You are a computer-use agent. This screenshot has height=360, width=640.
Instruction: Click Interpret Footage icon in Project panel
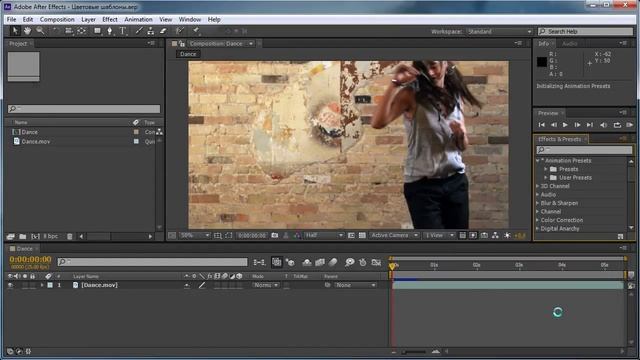11,236
